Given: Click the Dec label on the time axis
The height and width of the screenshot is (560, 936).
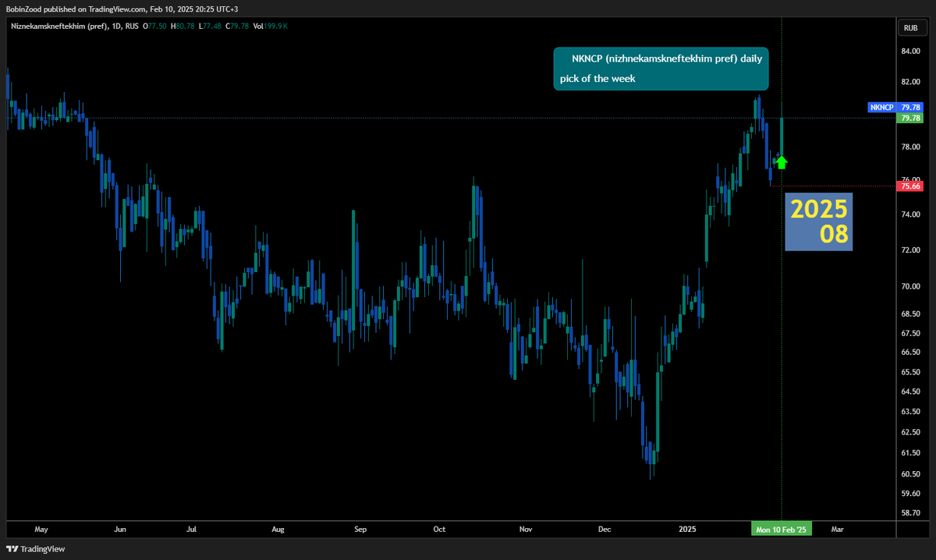Looking at the screenshot, I should pyautogui.click(x=604, y=529).
